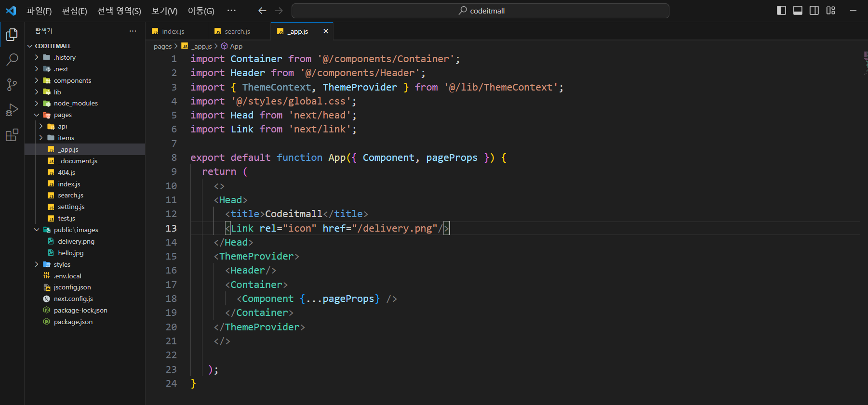Viewport: 868px width, 405px height.
Task: Click the '/delivery.png' href string
Action: coord(395,228)
